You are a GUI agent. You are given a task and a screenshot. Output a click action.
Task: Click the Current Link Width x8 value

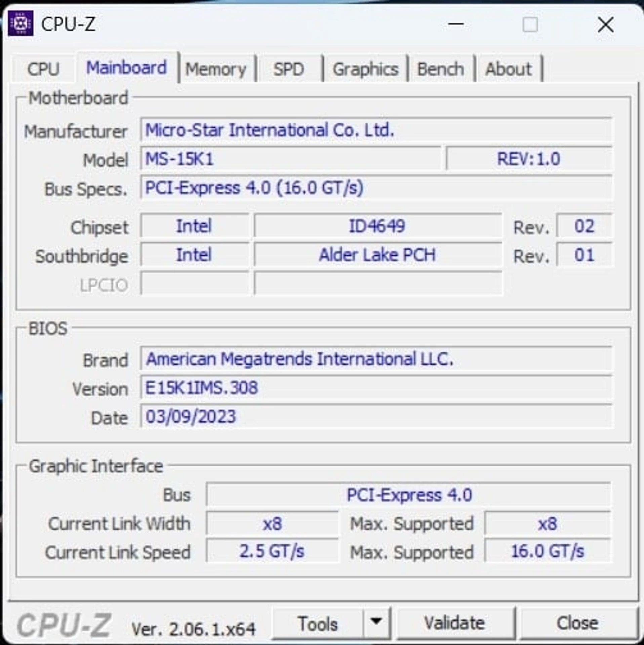[x=272, y=523]
